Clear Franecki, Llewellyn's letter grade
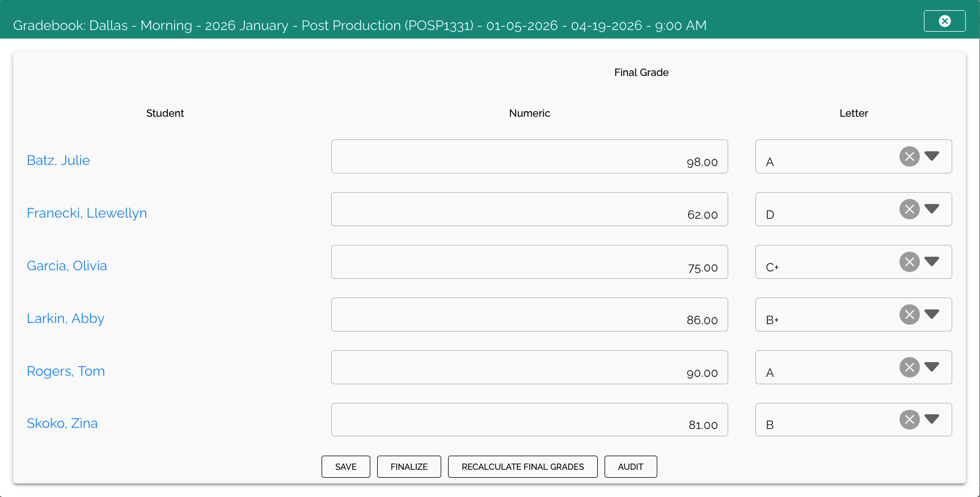 909,209
